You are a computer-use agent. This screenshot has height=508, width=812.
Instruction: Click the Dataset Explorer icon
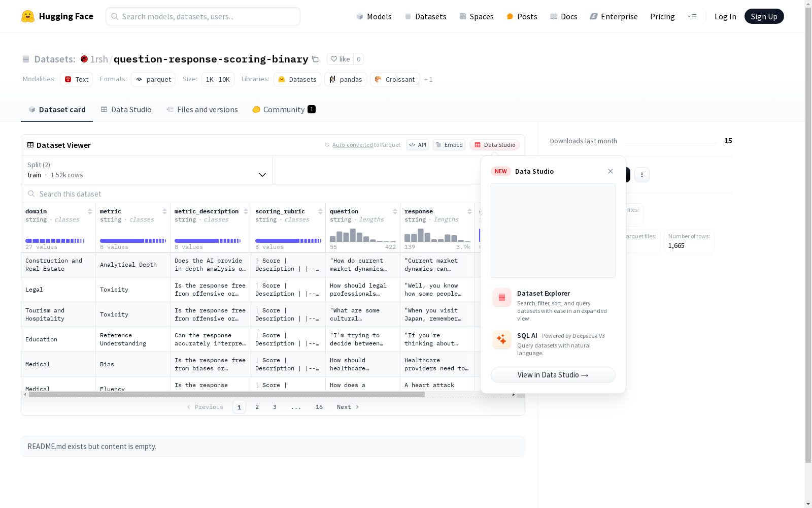[x=502, y=298]
